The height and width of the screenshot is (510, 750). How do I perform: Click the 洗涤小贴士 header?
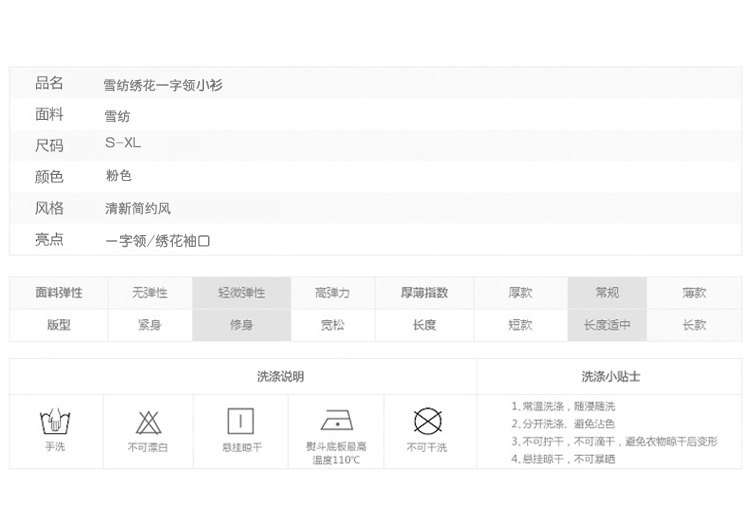pyautogui.click(x=611, y=376)
